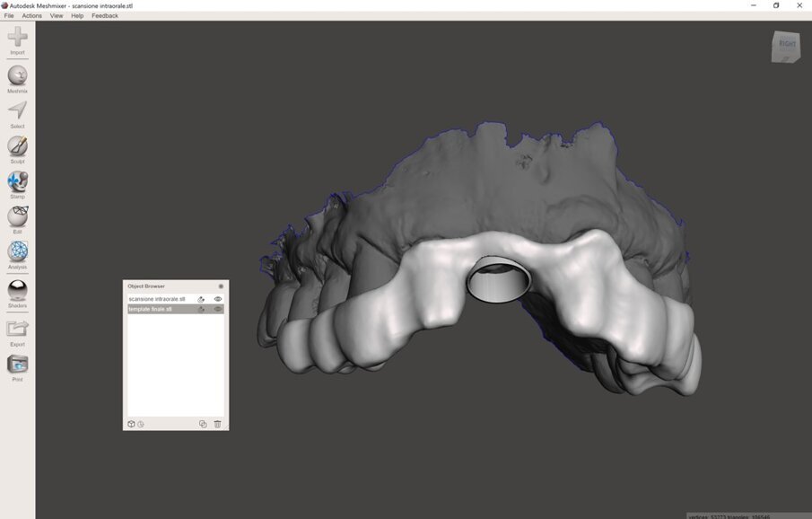This screenshot has width=812, height=519.
Task: Expand the Help menu
Action: point(77,15)
